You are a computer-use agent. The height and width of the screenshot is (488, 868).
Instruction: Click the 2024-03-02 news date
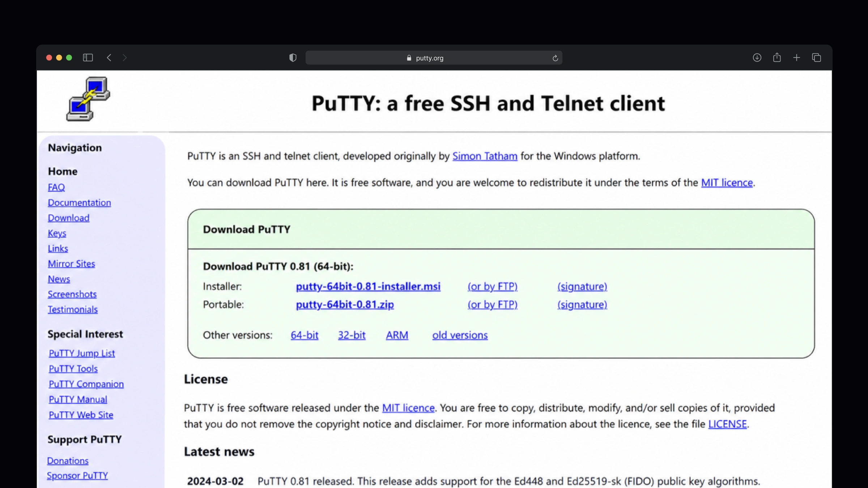click(215, 481)
